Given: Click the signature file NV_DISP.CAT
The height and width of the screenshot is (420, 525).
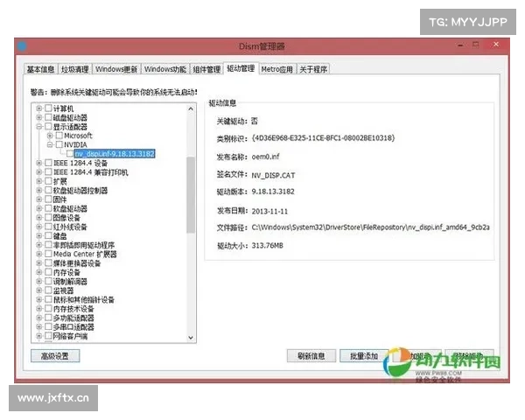Looking at the screenshot, I should (x=273, y=175).
